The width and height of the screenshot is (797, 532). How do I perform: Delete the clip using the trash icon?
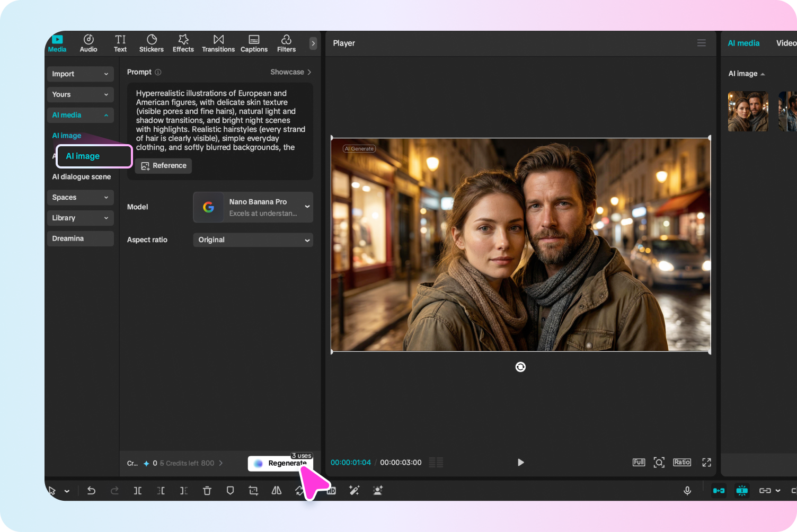[x=207, y=491]
